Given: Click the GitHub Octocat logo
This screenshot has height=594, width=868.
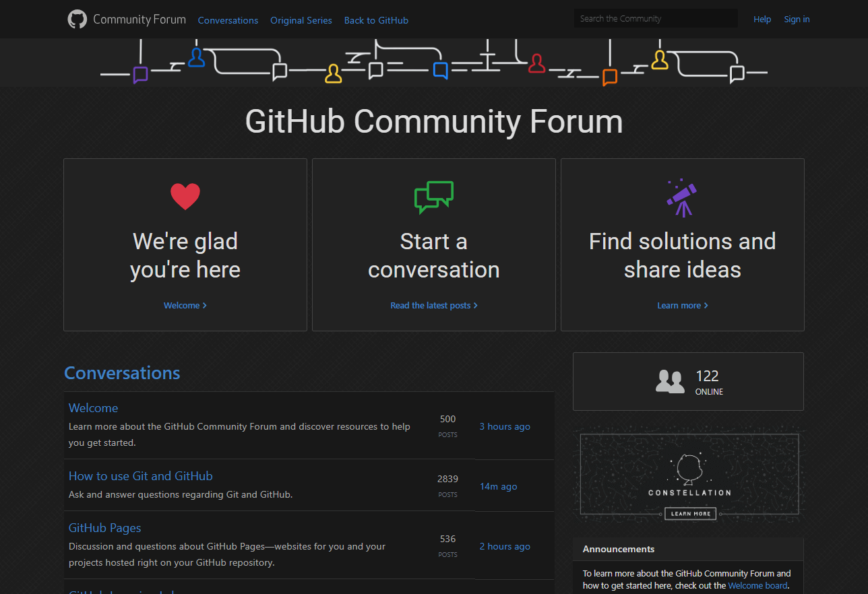Looking at the screenshot, I should tap(77, 20).
